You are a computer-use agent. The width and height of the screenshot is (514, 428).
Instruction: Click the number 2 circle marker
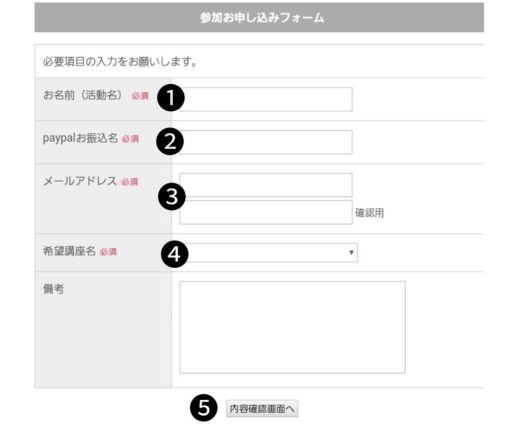pos(170,141)
